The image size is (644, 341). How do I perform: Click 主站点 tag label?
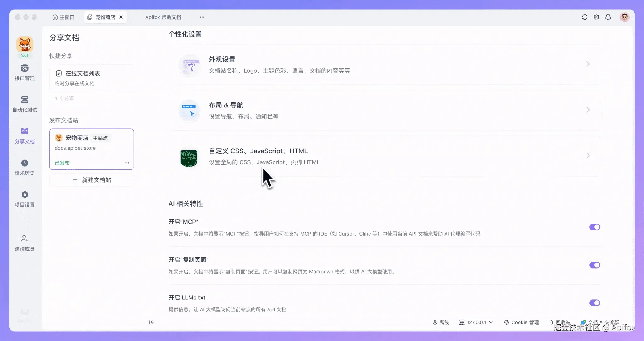[x=100, y=138]
